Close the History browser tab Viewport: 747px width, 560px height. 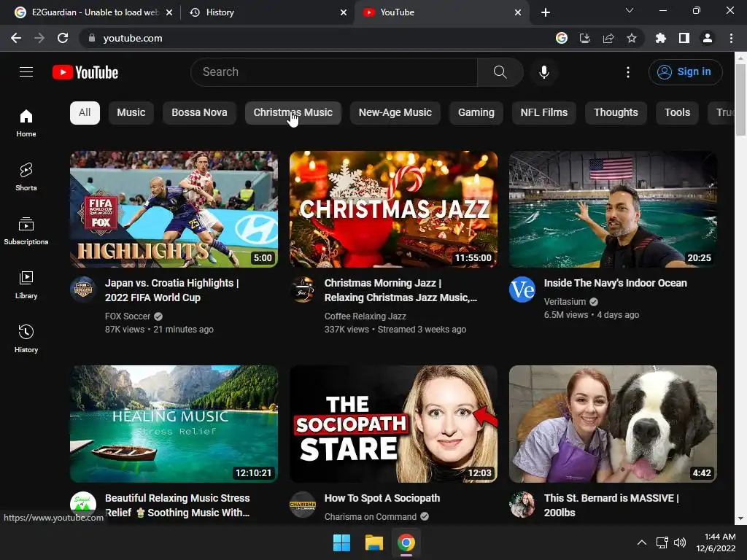[x=344, y=12]
